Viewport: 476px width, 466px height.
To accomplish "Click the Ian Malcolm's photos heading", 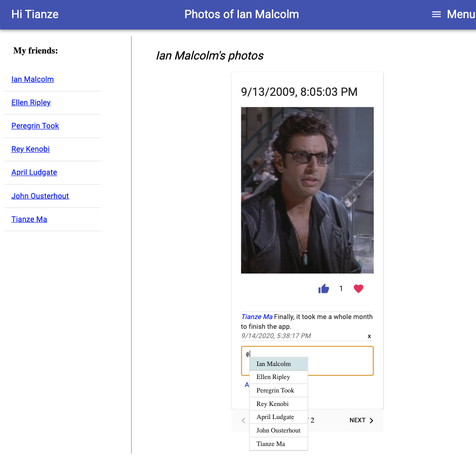I will point(210,56).
